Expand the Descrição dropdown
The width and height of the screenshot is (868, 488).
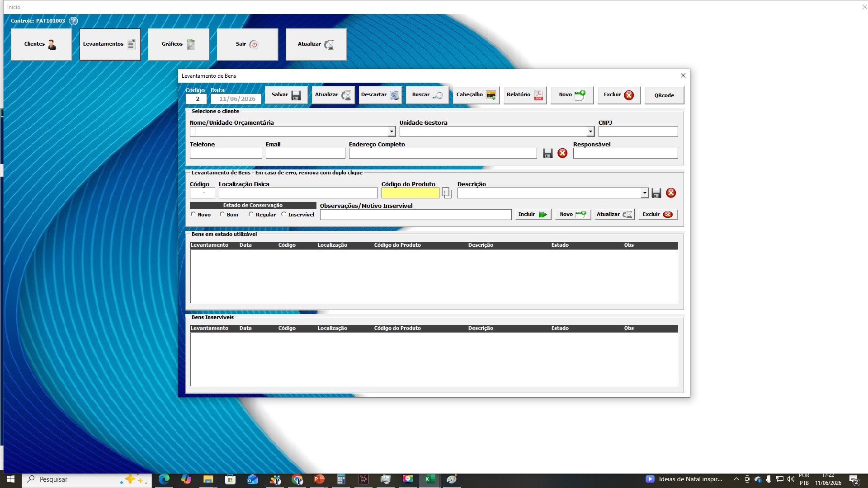pos(645,193)
